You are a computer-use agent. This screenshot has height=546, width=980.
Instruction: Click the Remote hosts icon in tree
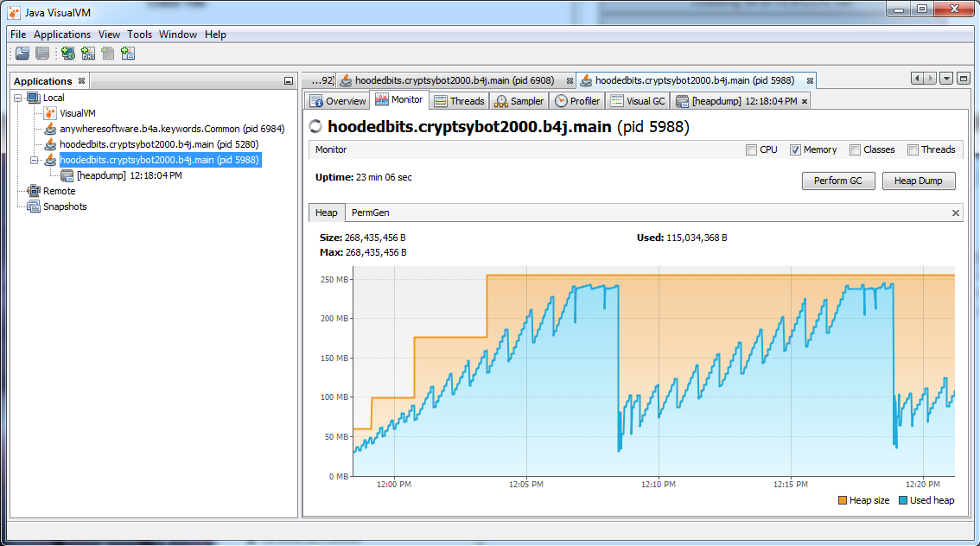pos(34,191)
